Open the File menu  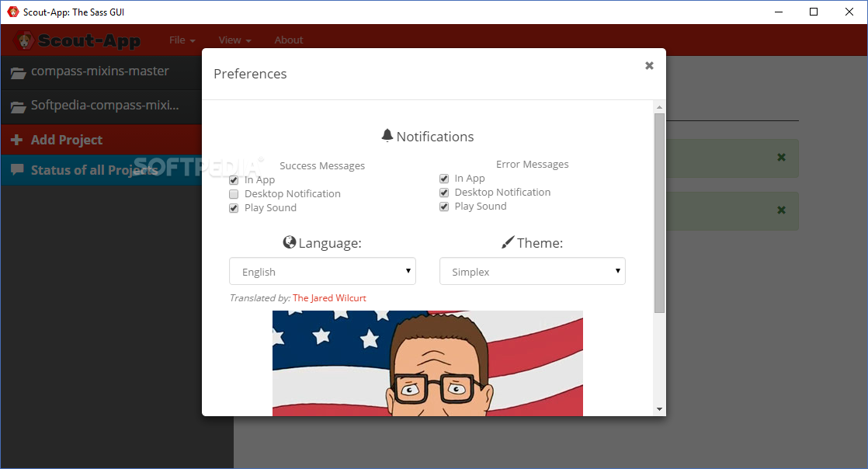182,40
